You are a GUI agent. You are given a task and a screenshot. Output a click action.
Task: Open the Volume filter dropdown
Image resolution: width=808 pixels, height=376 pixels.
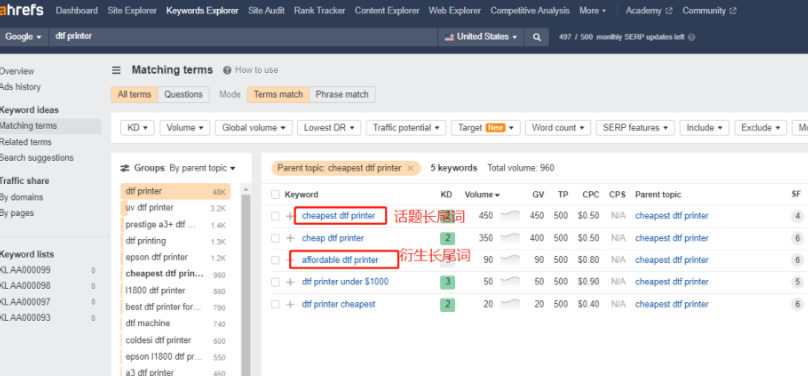coord(184,128)
